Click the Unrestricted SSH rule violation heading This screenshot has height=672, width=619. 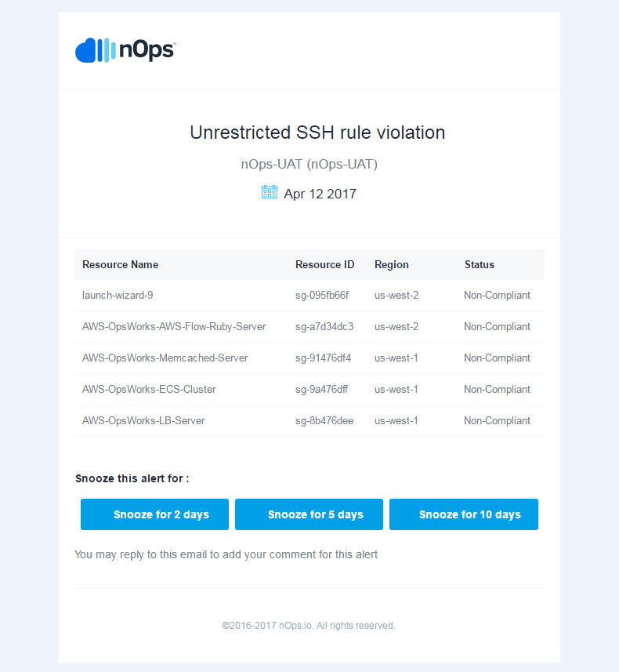pyautogui.click(x=317, y=133)
